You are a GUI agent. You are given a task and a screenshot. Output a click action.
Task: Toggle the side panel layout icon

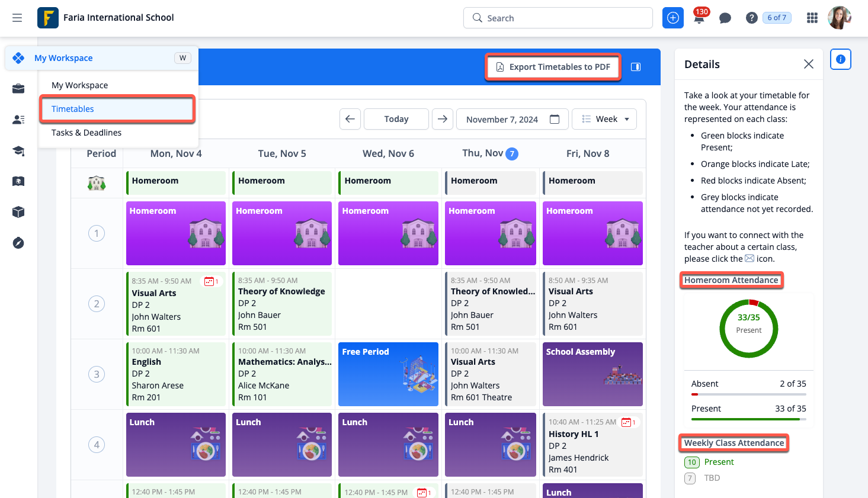point(636,67)
